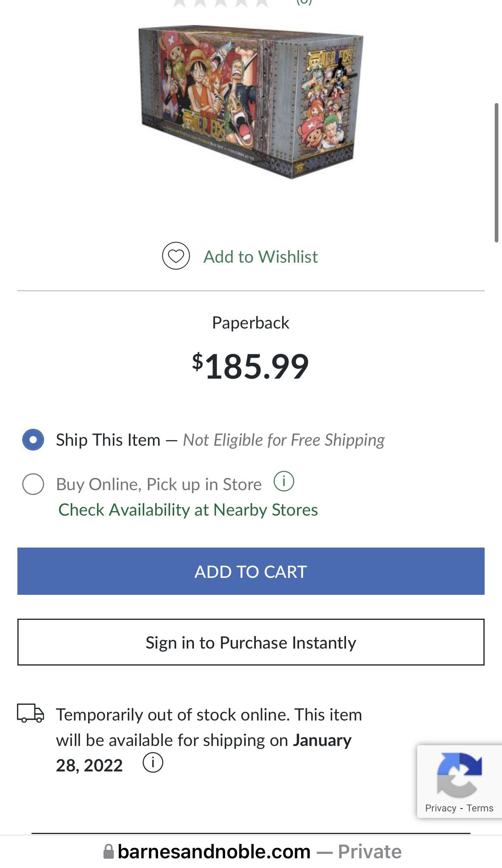This screenshot has height=868, width=502.
Task: Click the delivery truck icon
Action: [x=30, y=714]
